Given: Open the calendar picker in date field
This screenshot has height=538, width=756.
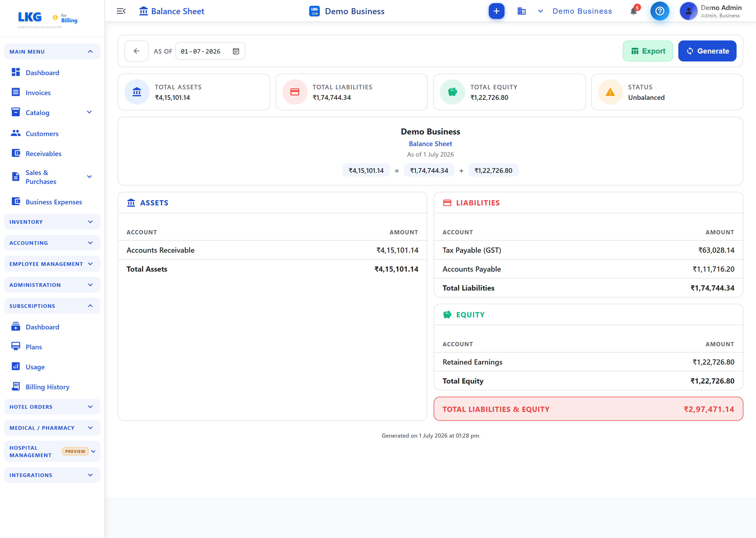Looking at the screenshot, I should pos(236,51).
